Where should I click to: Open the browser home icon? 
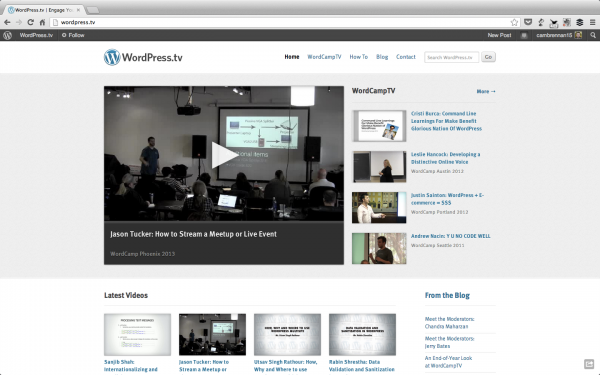click(42, 22)
